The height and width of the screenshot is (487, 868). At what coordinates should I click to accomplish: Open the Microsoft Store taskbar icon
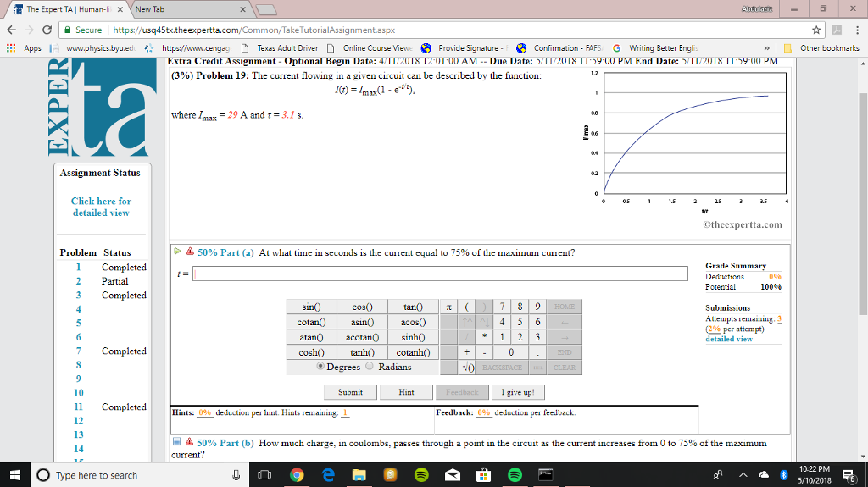[481, 475]
